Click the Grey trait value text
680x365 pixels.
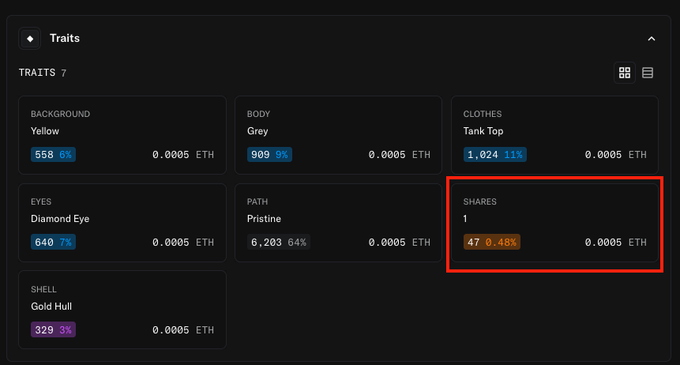tap(258, 131)
